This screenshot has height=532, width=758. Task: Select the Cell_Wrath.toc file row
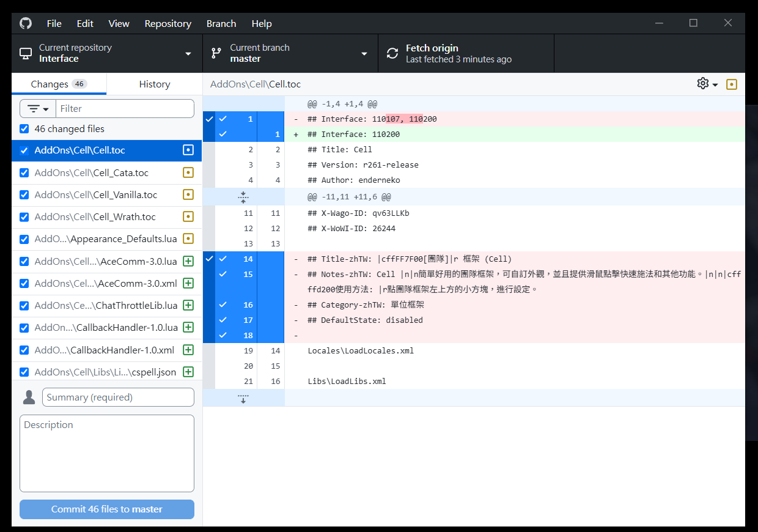107,216
